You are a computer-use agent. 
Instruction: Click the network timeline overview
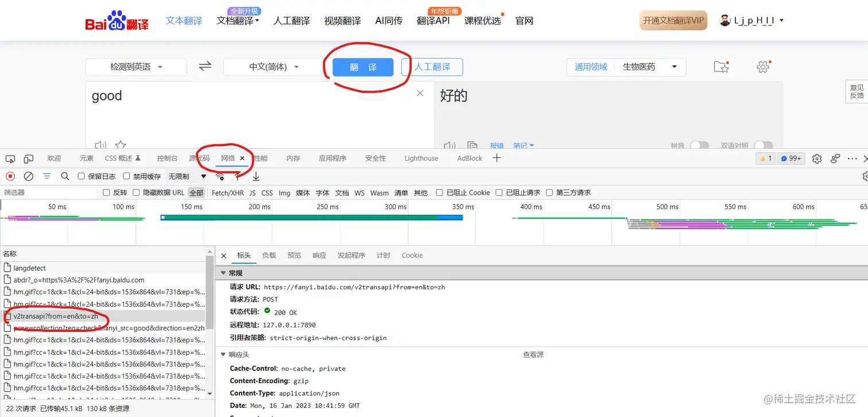point(434,223)
